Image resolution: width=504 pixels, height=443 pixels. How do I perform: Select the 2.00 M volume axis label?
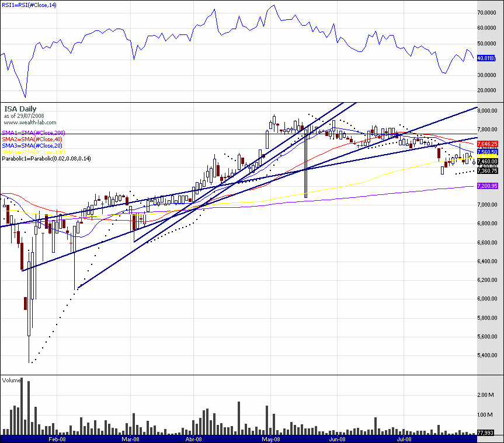click(486, 395)
